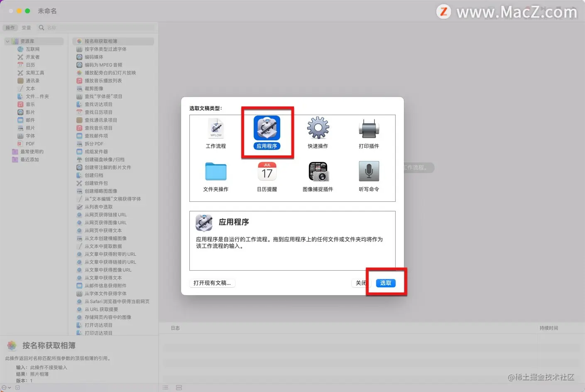
Task: Open the 最近添加 smart folder
Action: coord(29,159)
